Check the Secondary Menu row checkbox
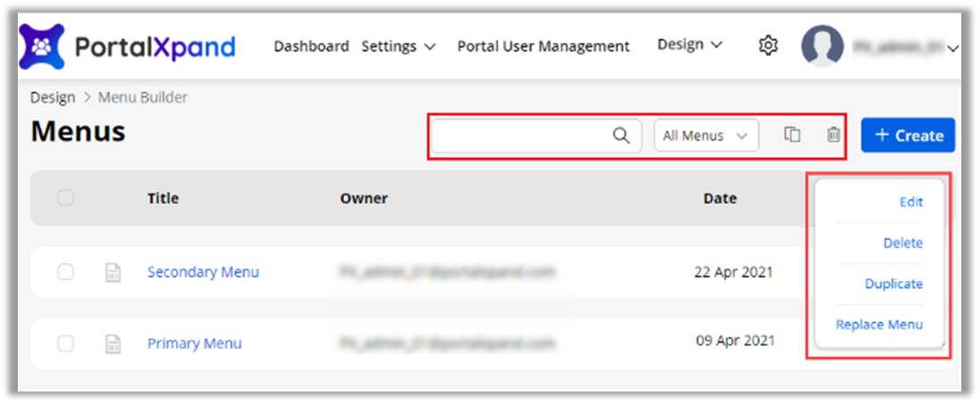The width and height of the screenshot is (980, 404). pos(66,272)
